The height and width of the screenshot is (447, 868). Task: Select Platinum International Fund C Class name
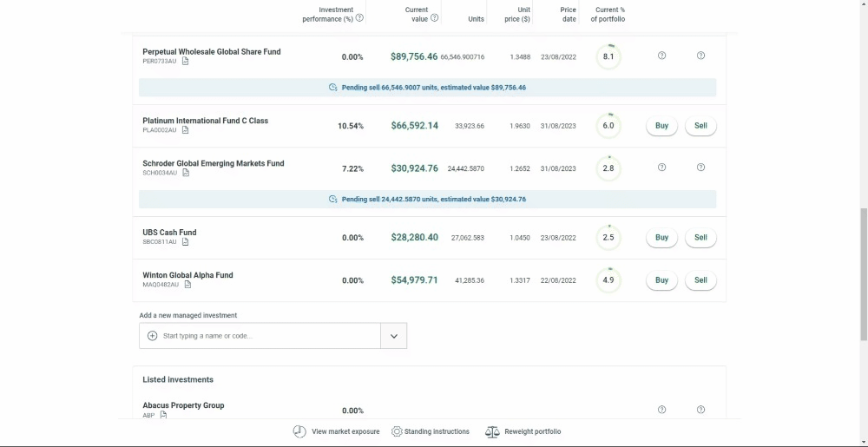206,121
